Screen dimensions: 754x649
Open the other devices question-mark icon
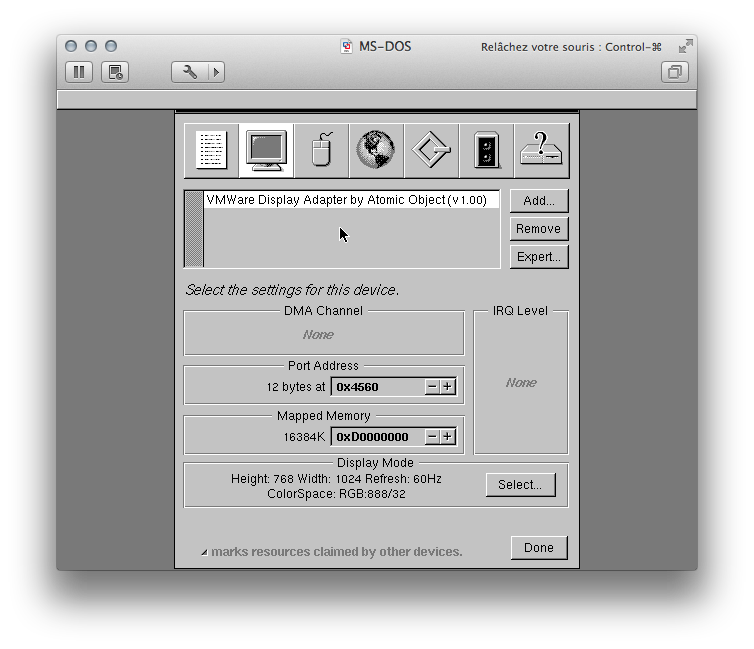[x=541, y=150]
